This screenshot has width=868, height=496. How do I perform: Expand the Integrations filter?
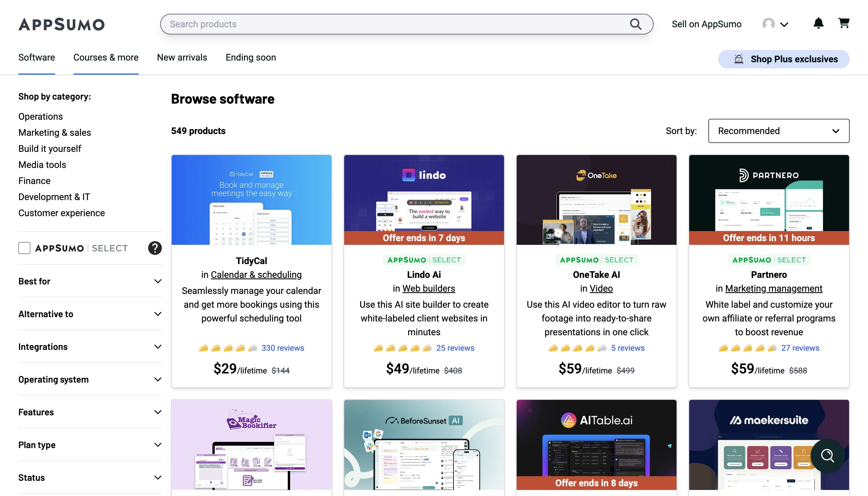[x=90, y=347]
